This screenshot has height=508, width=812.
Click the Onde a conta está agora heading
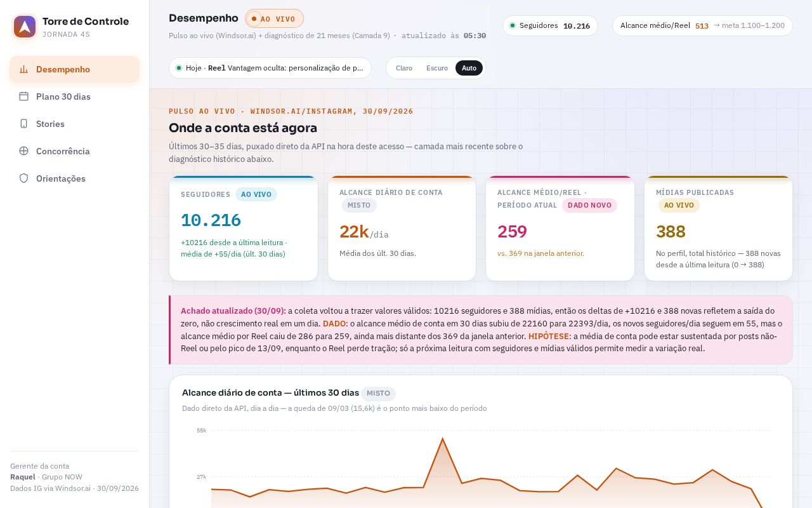pos(243,128)
